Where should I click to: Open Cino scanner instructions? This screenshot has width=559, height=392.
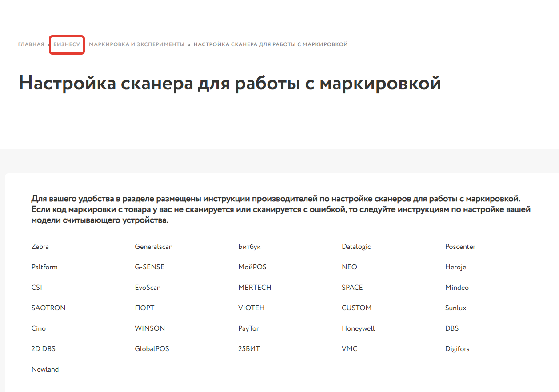click(x=39, y=328)
